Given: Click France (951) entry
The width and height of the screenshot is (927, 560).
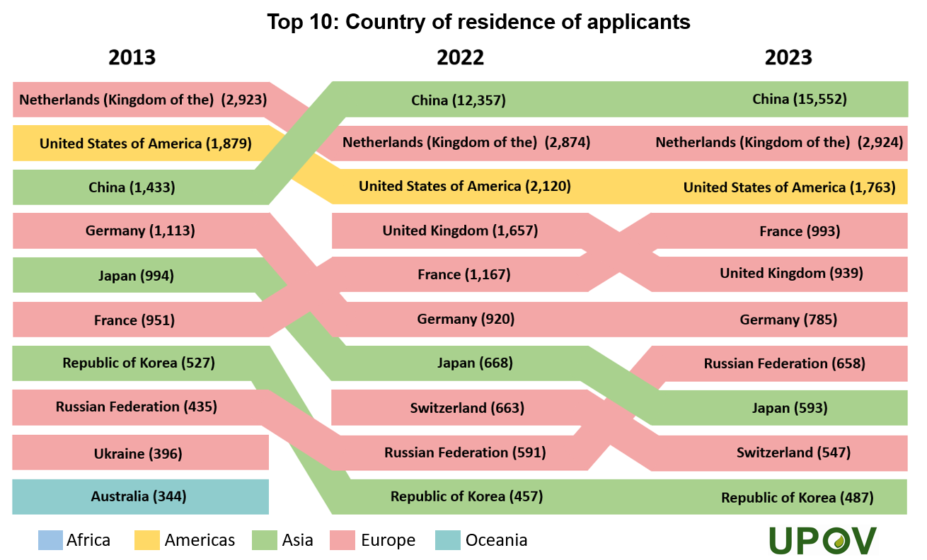Looking at the screenshot, I should (134, 320).
